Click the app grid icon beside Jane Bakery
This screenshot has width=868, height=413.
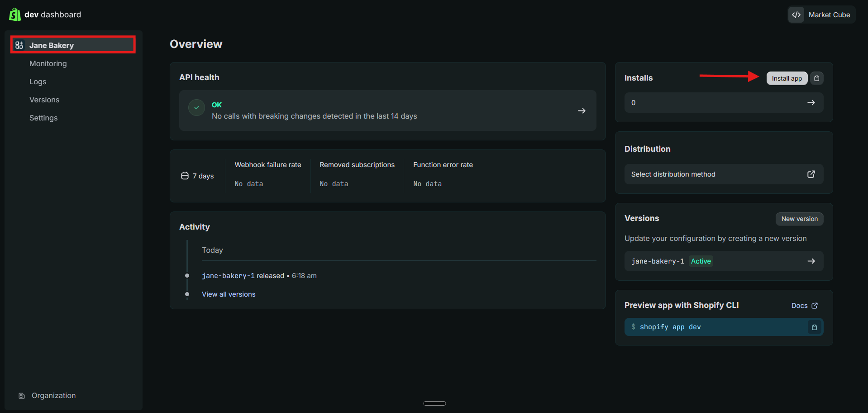coord(19,45)
